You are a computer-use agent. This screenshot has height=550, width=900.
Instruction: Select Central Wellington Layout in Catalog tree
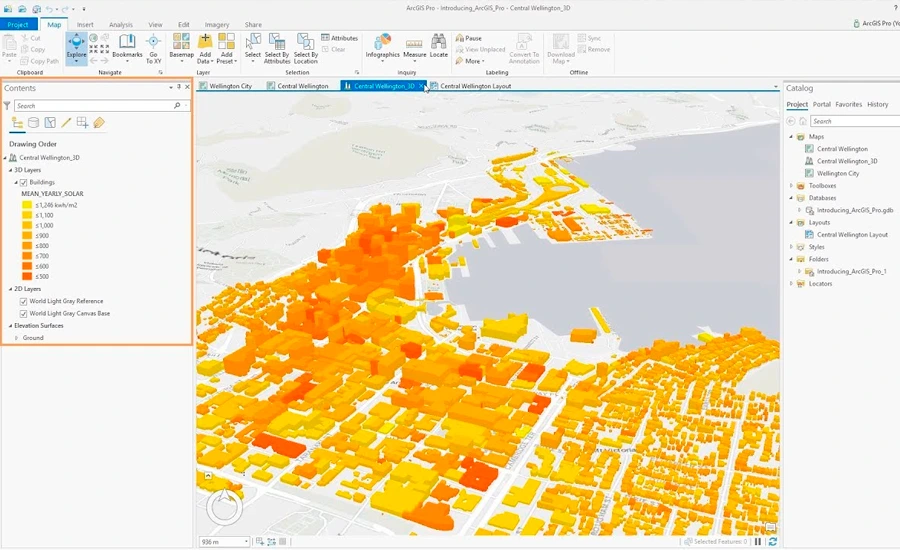[852, 235]
